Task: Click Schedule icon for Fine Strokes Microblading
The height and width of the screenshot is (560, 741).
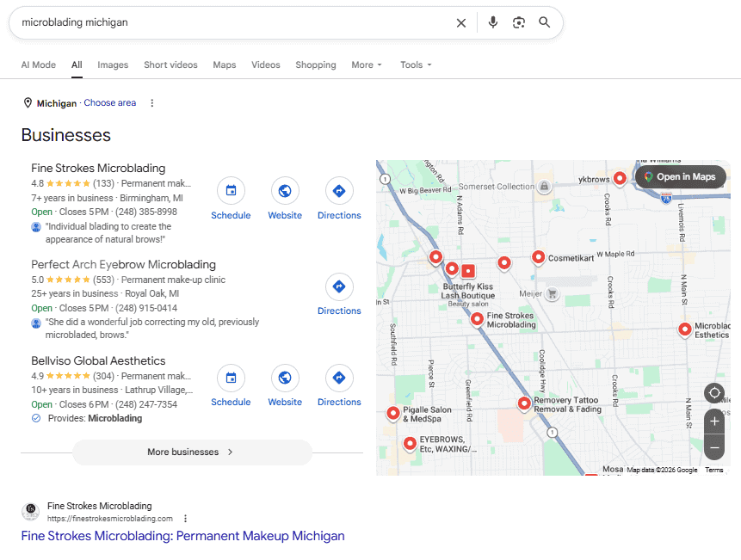Action: point(231,191)
